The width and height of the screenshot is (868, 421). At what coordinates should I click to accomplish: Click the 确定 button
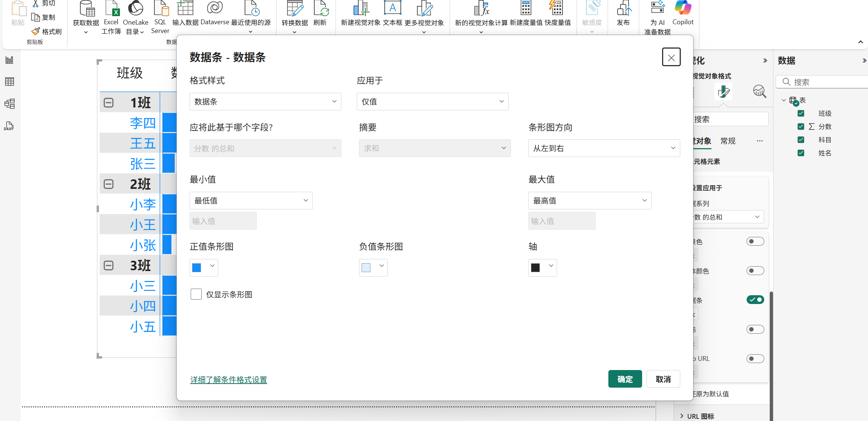click(625, 379)
